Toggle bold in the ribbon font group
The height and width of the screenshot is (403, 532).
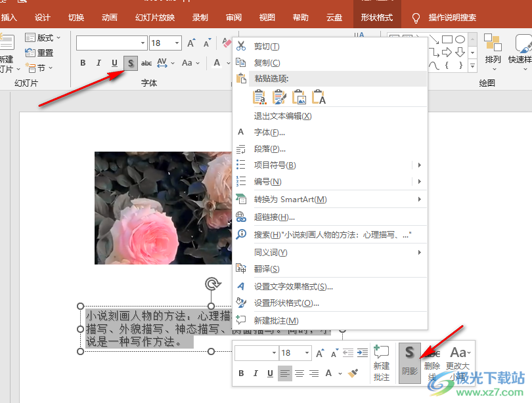pos(83,63)
